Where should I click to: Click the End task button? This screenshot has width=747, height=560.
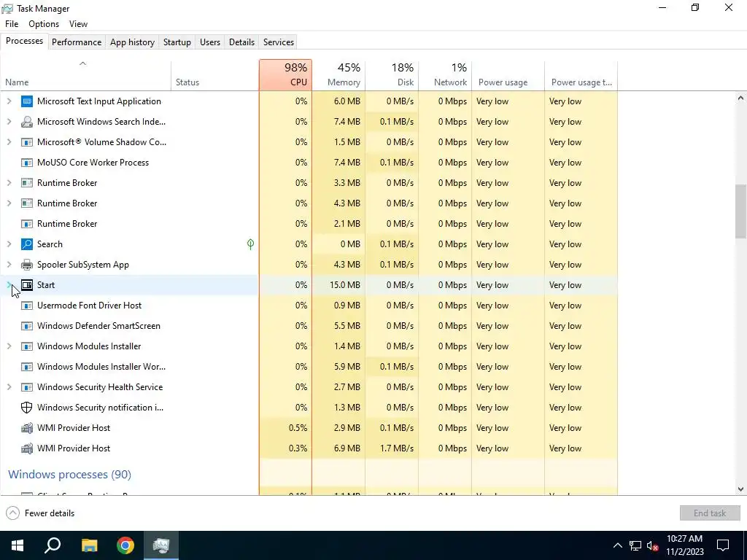click(710, 513)
